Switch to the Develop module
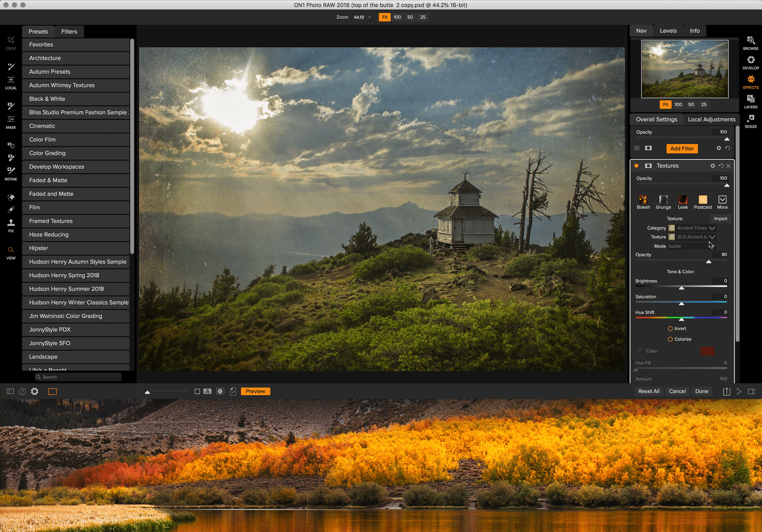The width and height of the screenshot is (762, 532). 751,62
